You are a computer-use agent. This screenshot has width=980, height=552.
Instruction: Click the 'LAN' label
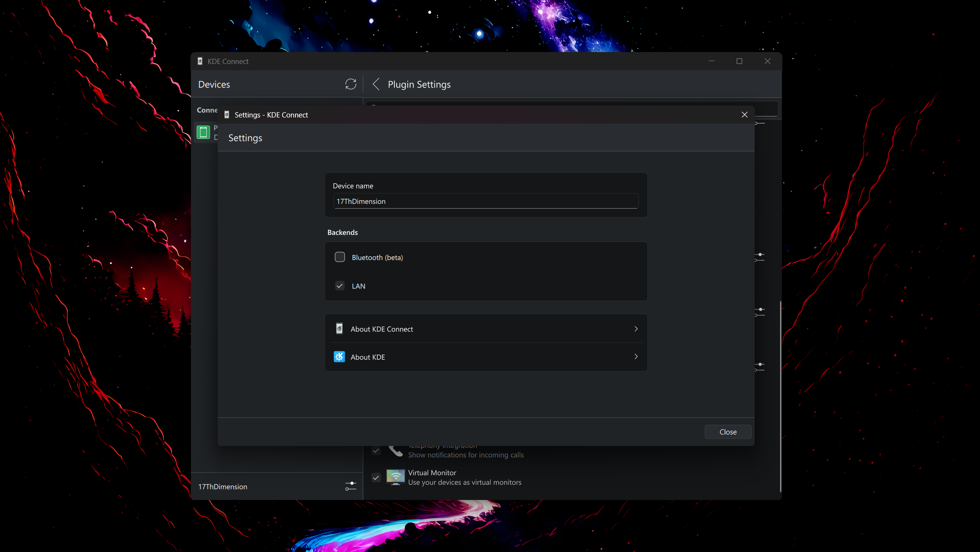click(358, 286)
